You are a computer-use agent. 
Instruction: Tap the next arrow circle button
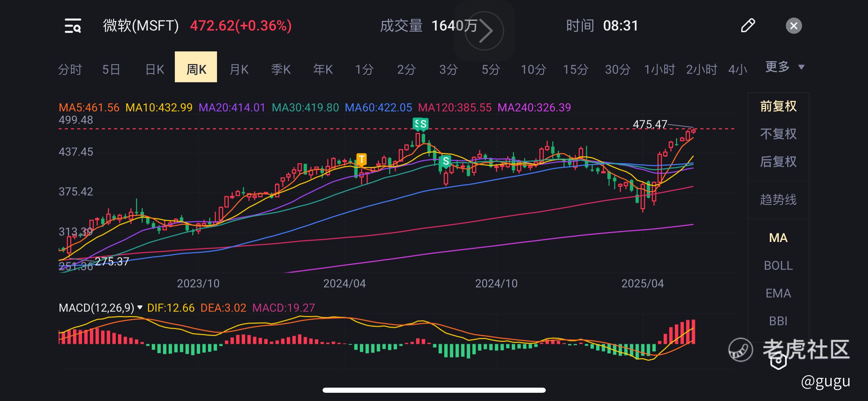click(x=484, y=31)
